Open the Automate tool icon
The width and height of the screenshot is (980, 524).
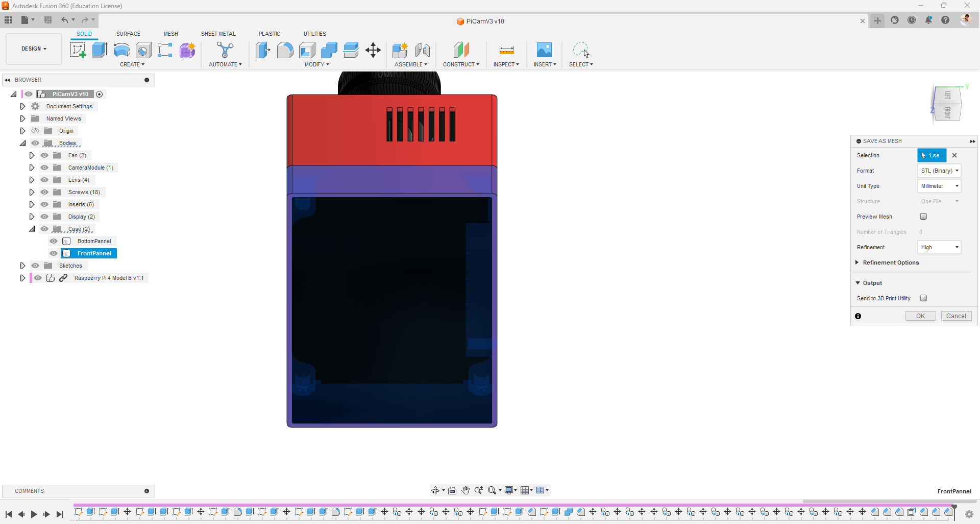coord(225,50)
